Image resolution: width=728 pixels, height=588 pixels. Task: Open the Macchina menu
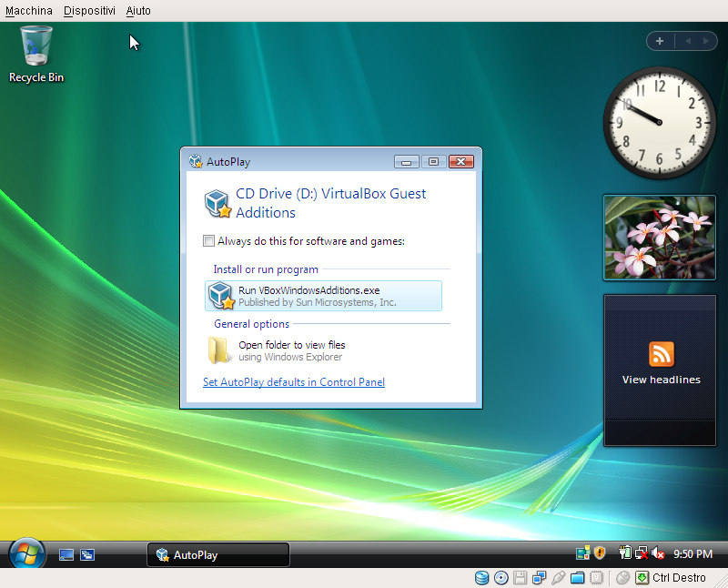click(x=29, y=11)
